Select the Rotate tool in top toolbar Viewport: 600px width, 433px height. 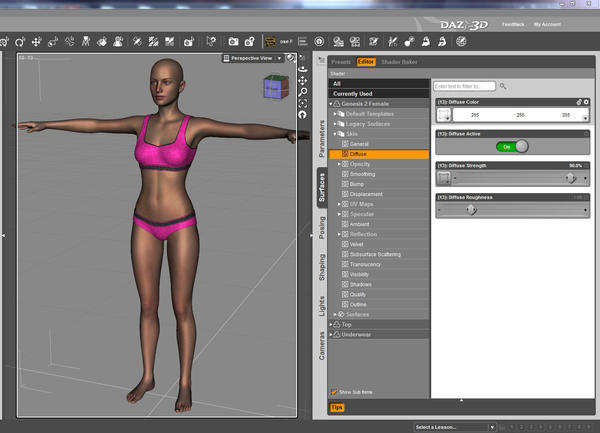(20, 42)
